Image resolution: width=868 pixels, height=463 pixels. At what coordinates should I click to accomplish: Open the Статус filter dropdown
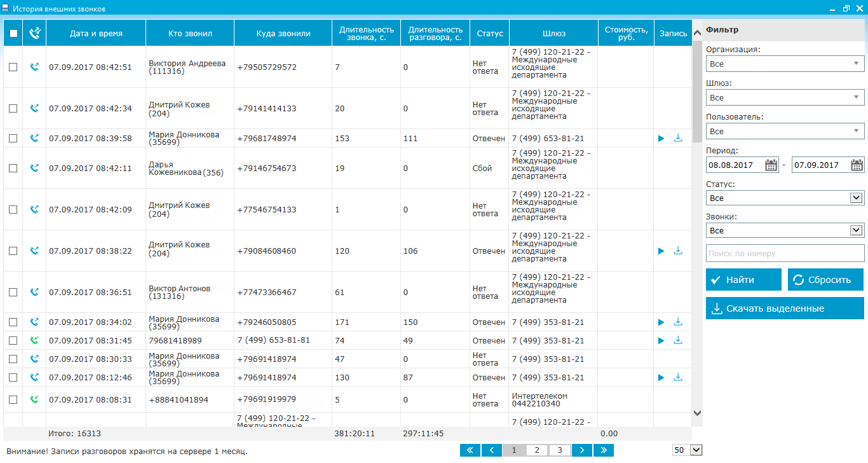pyautogui.click(x=785, y=198)
